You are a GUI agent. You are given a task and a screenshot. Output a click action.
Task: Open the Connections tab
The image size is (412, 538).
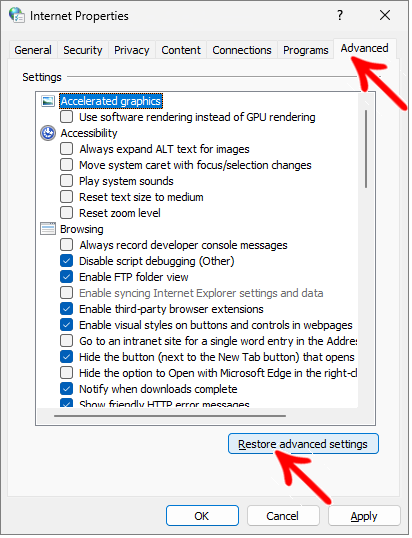point(242,50)
